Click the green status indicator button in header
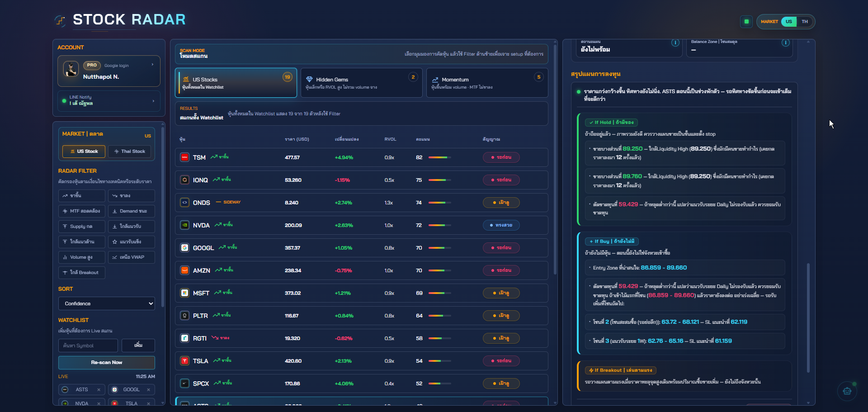Screen dimensions: 868x412 pyautogui.click(x=746, y=22)
